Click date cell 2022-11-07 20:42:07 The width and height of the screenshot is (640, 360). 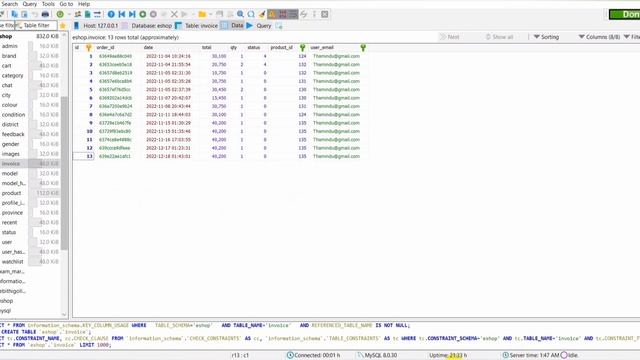pyautogui.click(x=168, y=98)
